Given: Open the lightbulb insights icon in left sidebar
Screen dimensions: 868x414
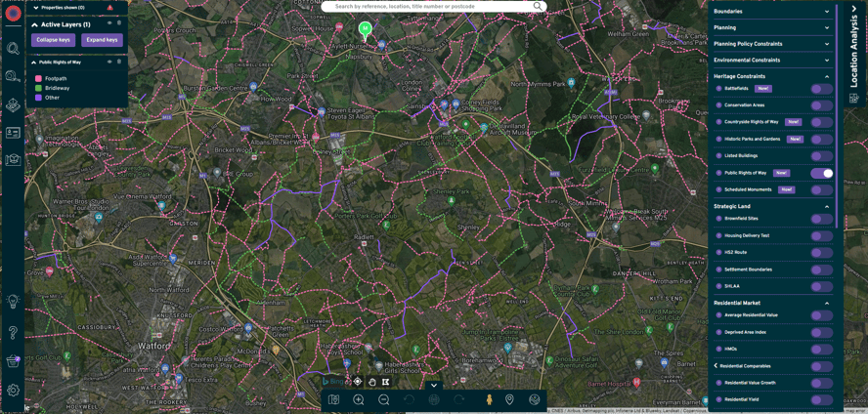Looking at the screenshot, I should (13, 301).
